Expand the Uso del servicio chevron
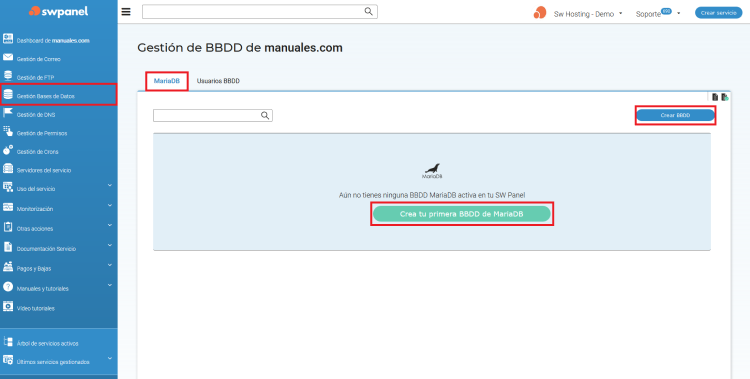Viewport: 750px width, 379px height. tap(110, 185)
